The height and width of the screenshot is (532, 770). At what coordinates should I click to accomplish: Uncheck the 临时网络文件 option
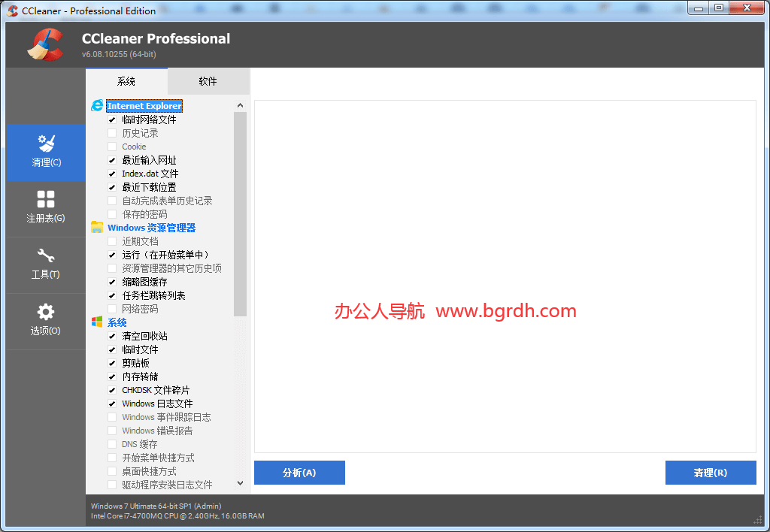click(113, 119)
